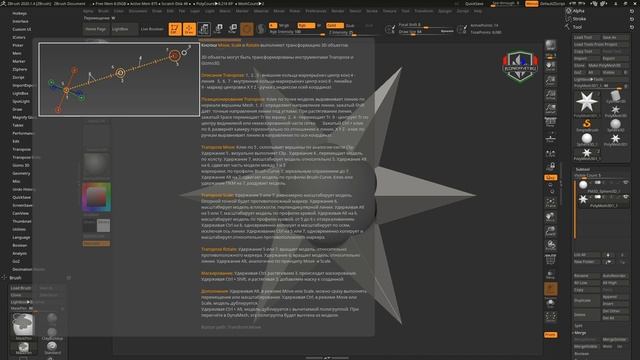Toggle the PolyF wireframe icon in right shelf
The height and width of the screenshot is (360, 640).
(551, 260)
